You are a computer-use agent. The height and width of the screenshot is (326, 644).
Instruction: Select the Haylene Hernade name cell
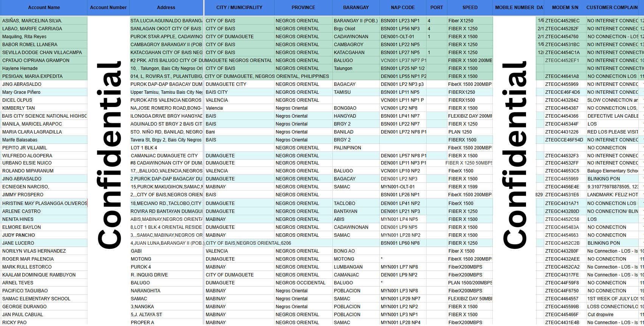(44, 68)
